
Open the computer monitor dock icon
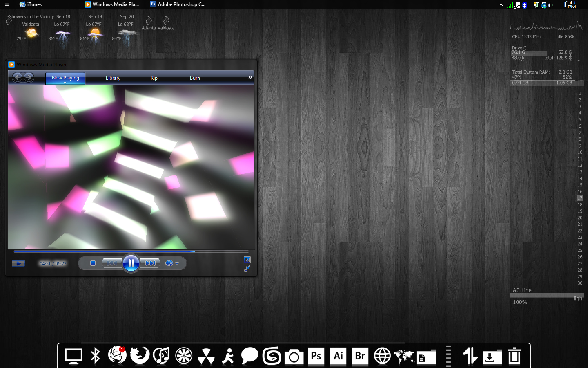[74, 356]
